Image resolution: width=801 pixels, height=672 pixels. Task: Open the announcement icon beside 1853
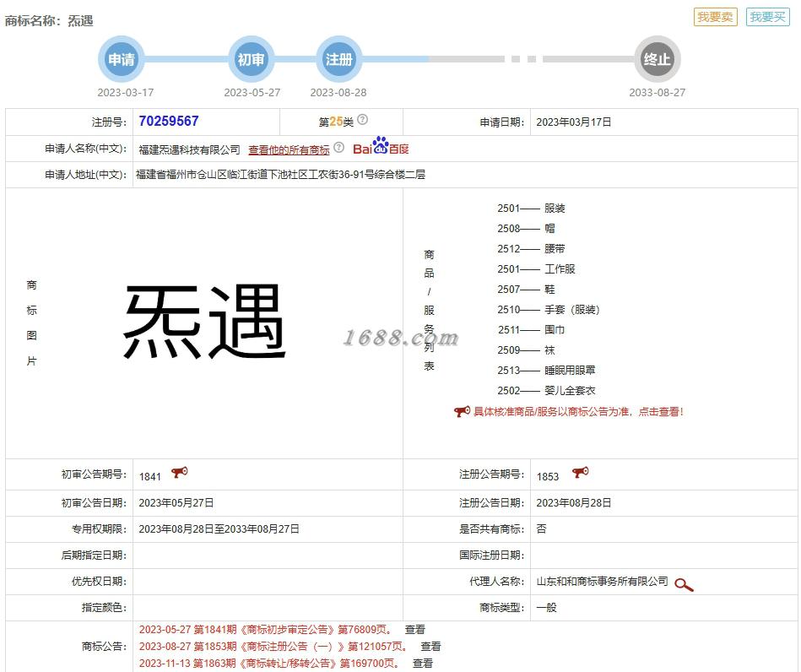581,473
